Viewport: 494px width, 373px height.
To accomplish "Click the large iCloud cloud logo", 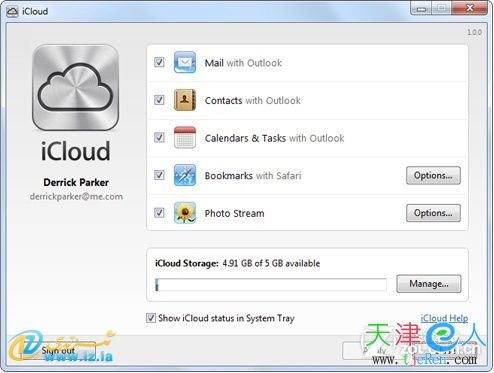I will coord(76,88).
